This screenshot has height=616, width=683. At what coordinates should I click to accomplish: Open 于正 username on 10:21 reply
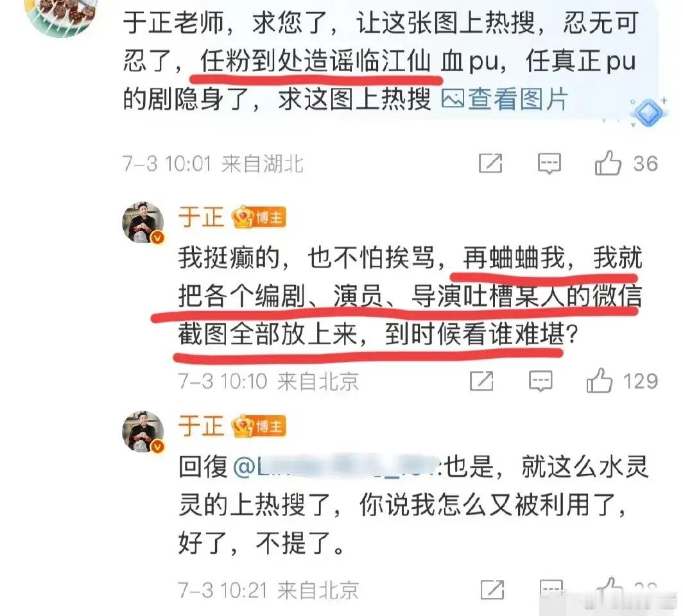[x=201, y=425]
